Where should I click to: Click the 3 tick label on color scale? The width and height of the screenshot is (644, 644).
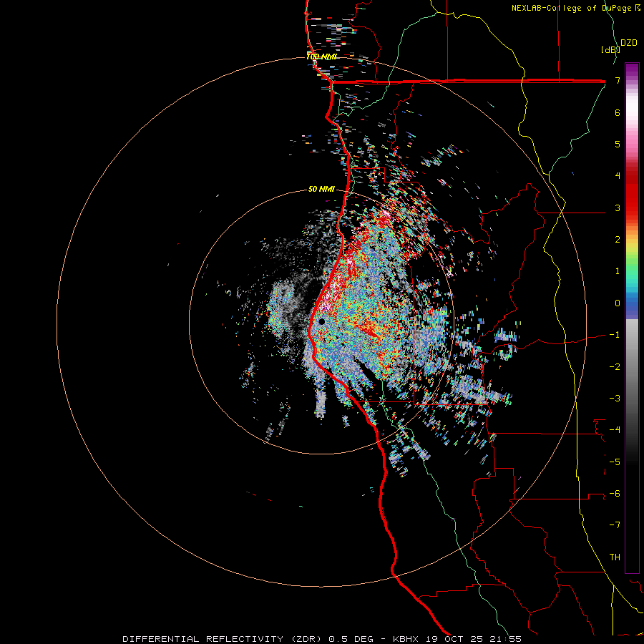click(x=618, y=208)
